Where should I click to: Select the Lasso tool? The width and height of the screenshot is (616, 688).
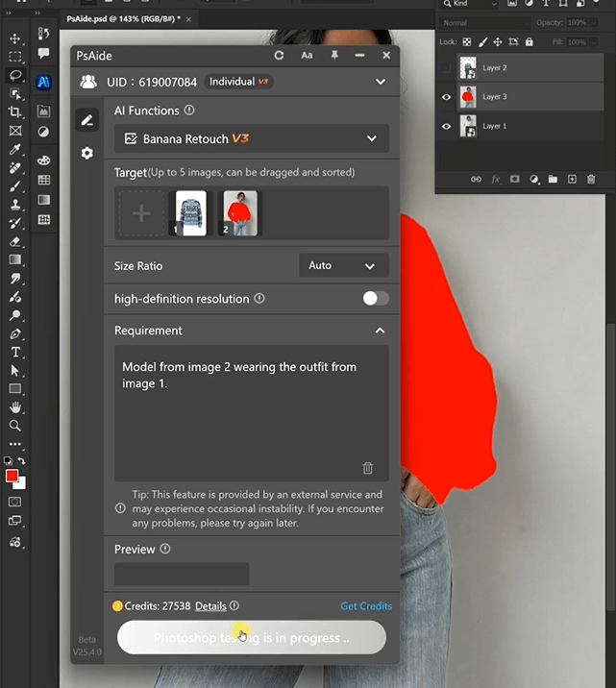point(15,76)
